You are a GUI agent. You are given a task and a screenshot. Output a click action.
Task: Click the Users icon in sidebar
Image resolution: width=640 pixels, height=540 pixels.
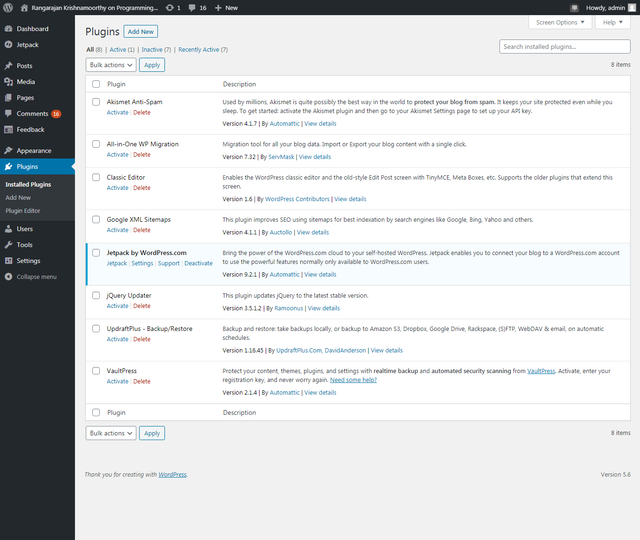tap(8, 229)
